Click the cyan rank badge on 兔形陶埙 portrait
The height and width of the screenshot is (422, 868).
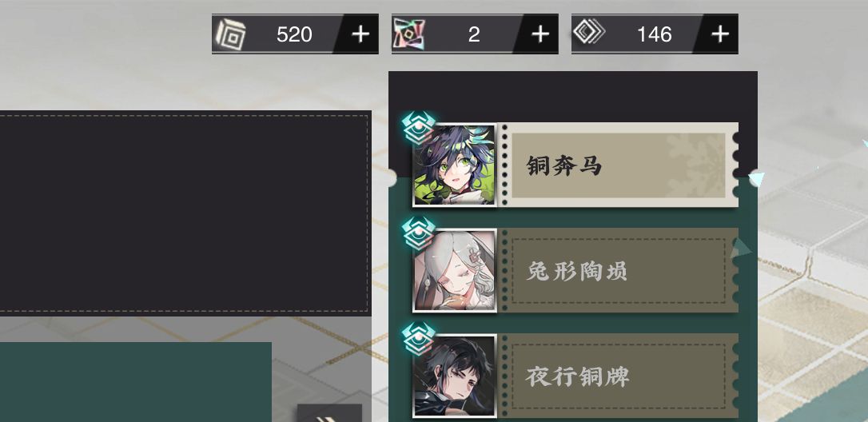(x=419, y=233)
